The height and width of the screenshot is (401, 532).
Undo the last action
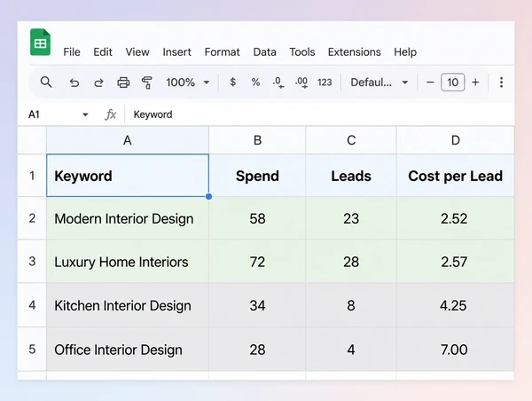click(x=74, y=83)
